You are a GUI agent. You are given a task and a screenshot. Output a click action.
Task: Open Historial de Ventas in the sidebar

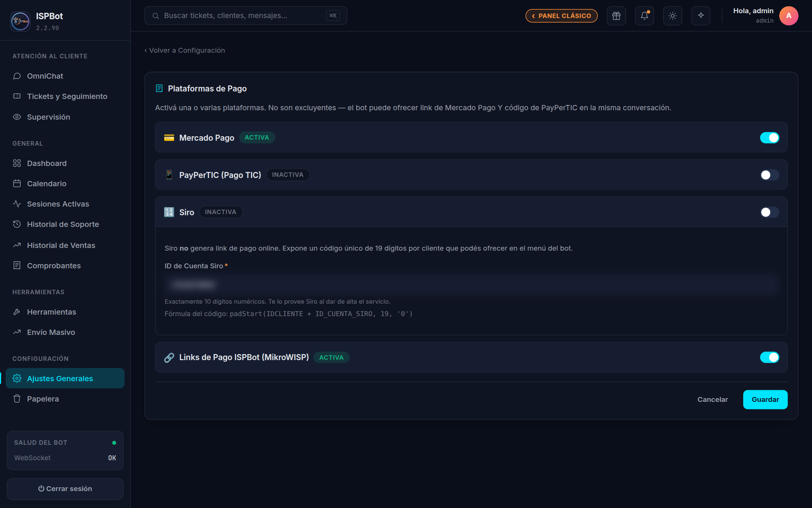click(65, 245)
